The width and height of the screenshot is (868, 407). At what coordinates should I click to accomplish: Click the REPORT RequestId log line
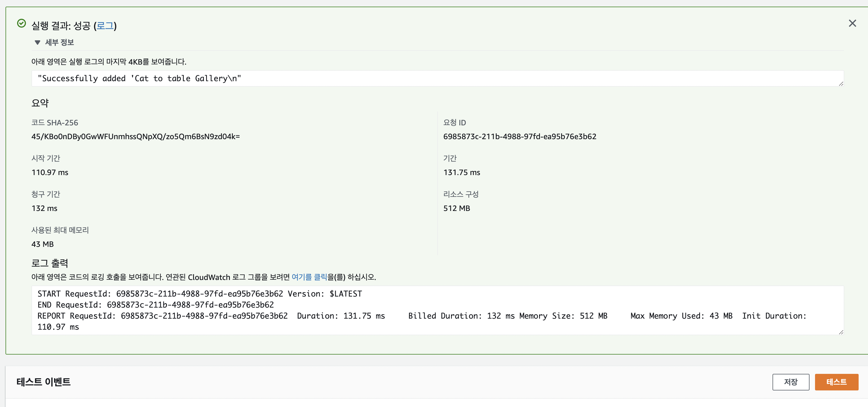click(x=422, y=321)
